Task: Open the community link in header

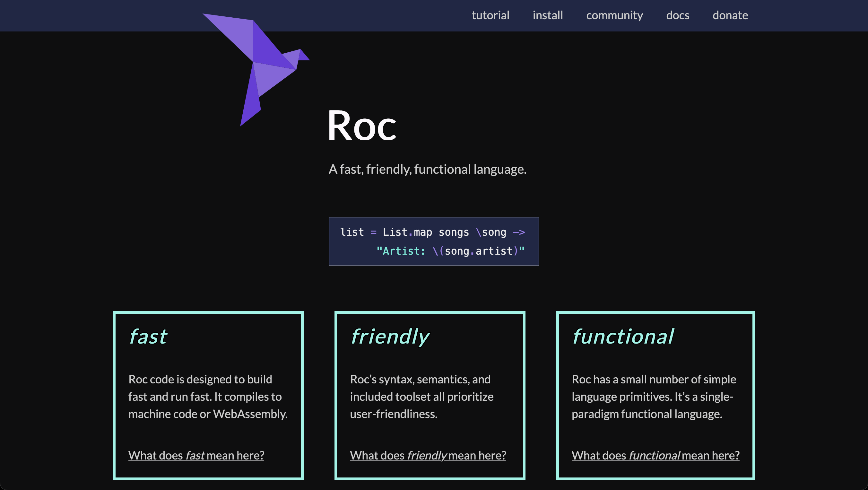Action: [614, 15]
